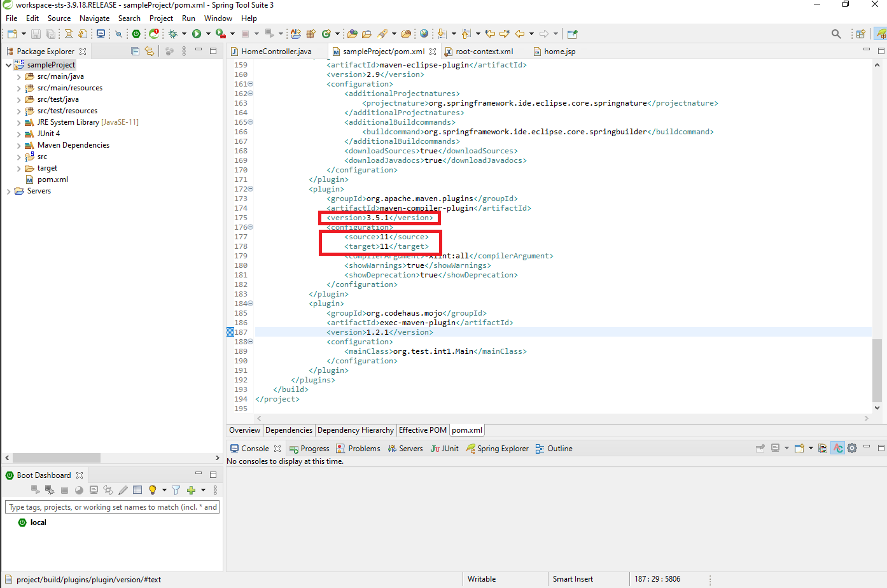Click Boot Dashboard filter funnel icon

[176, 490]
